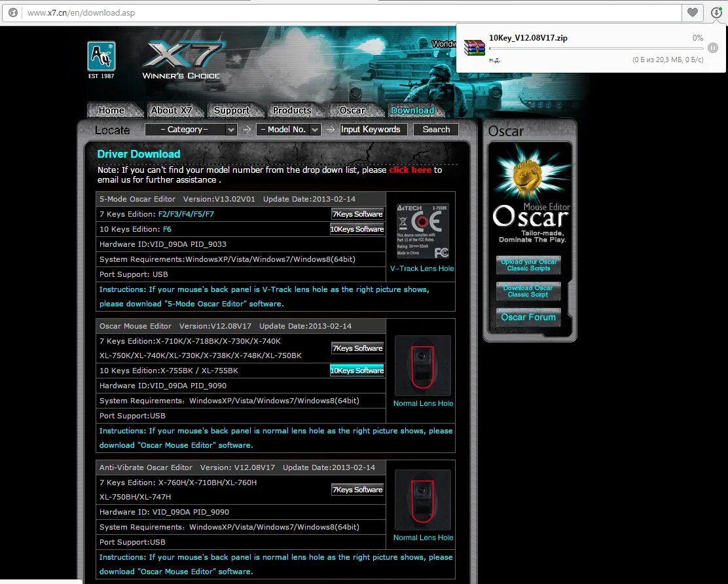Viewport: 728px width, 584px height.
Task: Click the WinRAR archive icon in the download popup
Action: coord(474,47)
